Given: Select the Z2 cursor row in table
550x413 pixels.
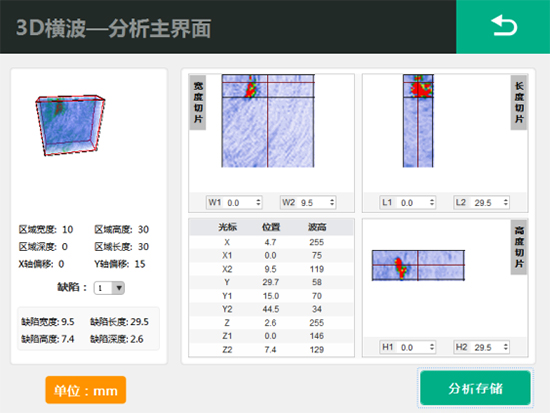Looking at the screenshot, I should 271,349.
